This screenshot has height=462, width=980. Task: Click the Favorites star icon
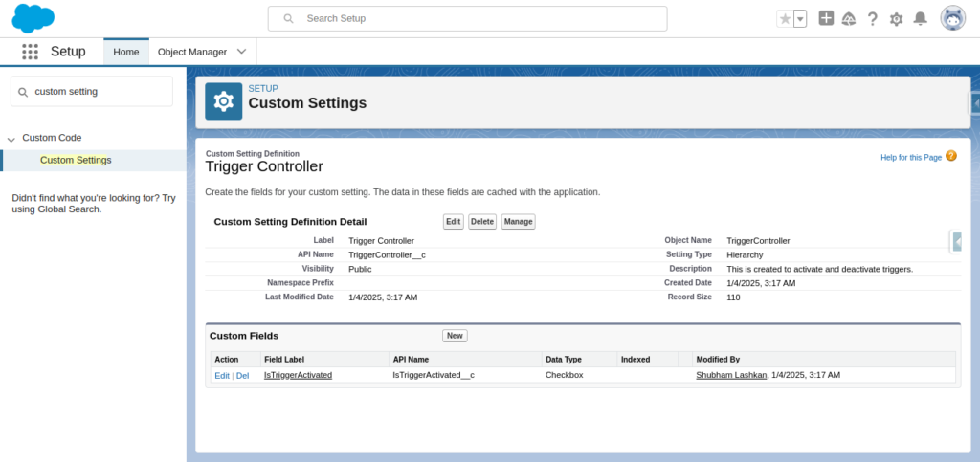pos(785,19)
